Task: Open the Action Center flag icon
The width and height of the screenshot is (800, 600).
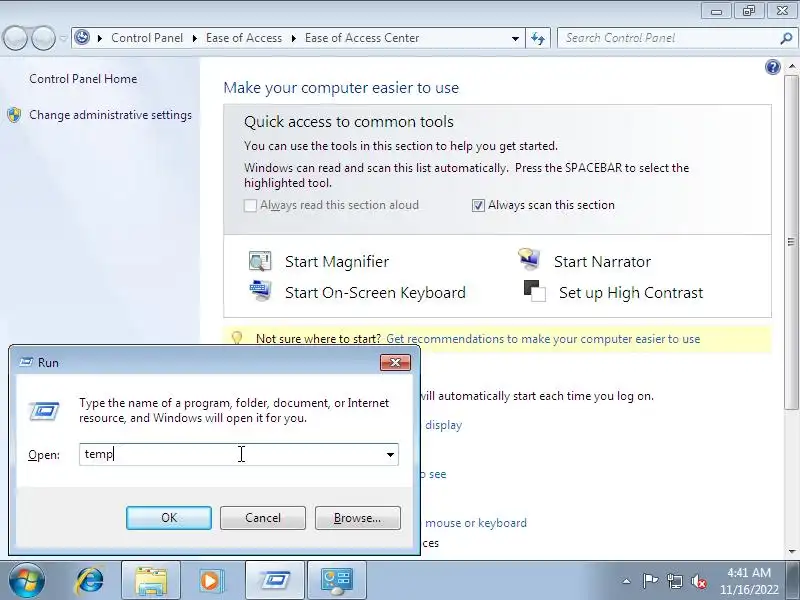Action: click(x=649, y=581)
